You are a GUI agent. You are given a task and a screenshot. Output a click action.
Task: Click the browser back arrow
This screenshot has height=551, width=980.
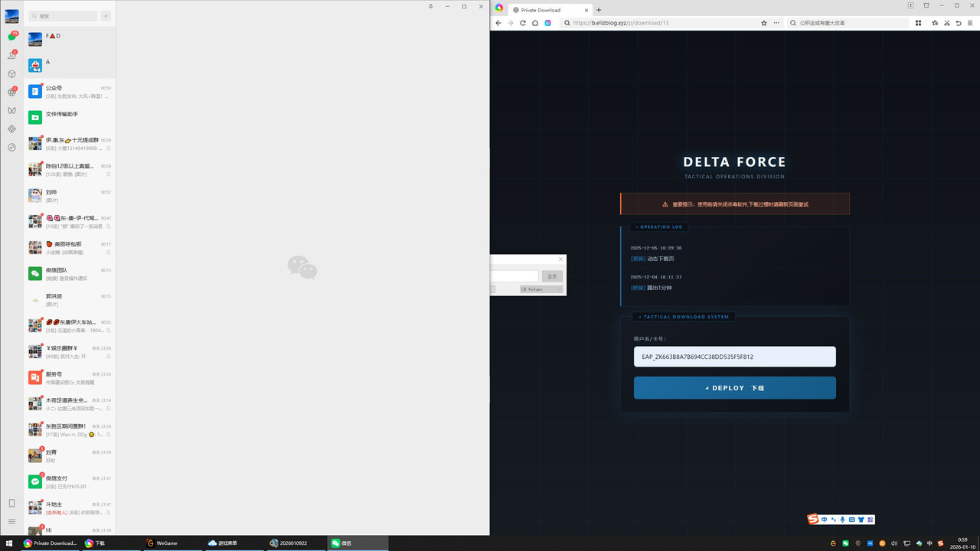pyautogui.click(x=499, y=23)
